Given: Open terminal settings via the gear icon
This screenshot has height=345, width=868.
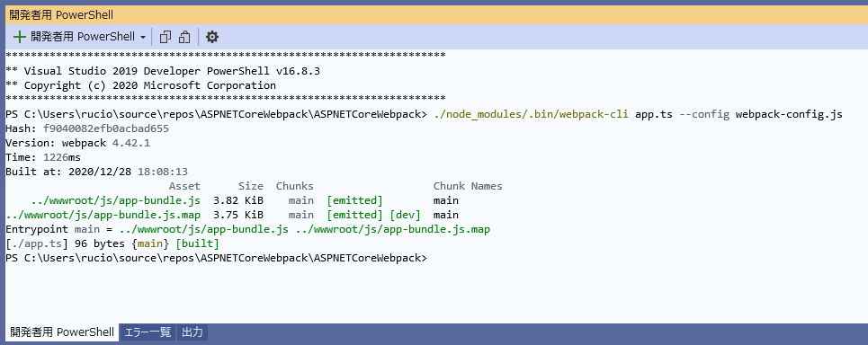Looking at the screenshot, I should (212, 37).
